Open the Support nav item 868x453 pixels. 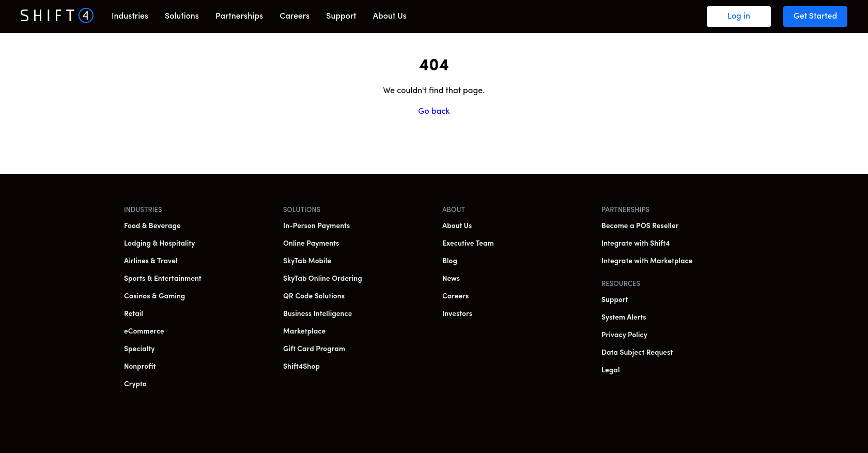tap(341, 16)
